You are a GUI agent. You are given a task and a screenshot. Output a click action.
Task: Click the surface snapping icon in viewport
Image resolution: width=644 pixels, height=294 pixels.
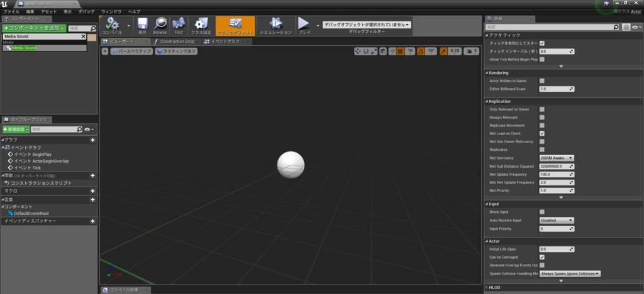point(392,52)
